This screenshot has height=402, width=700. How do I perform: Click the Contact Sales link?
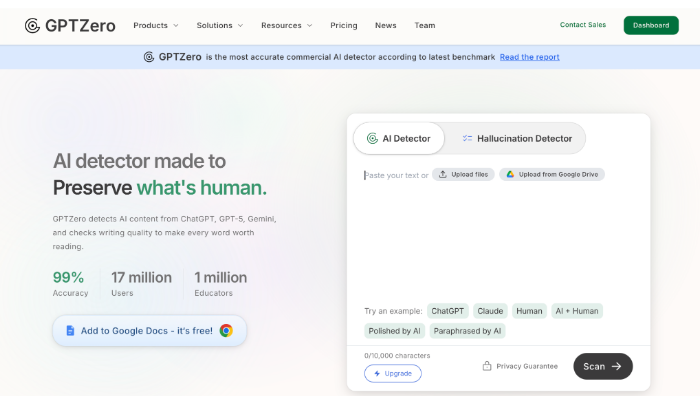click(x=583, y=25)
